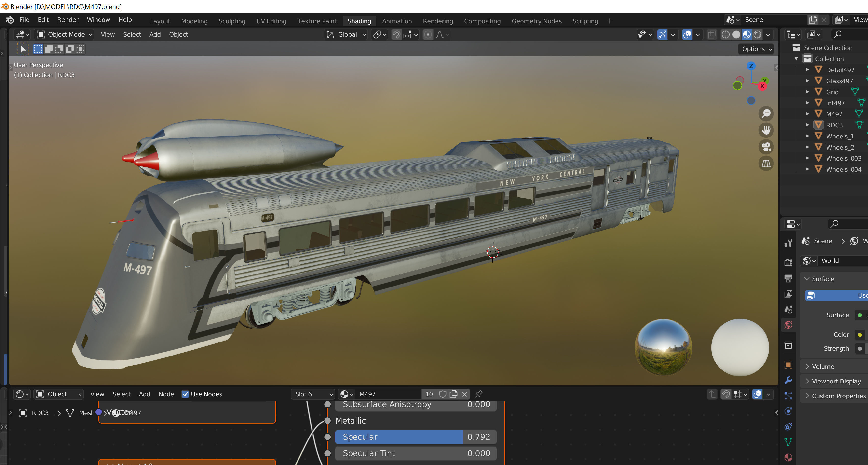The width and height of the screenshot is (868, 465).
Task: Click the zoom magnifier viewport icon
Action: tap(766, 114)
